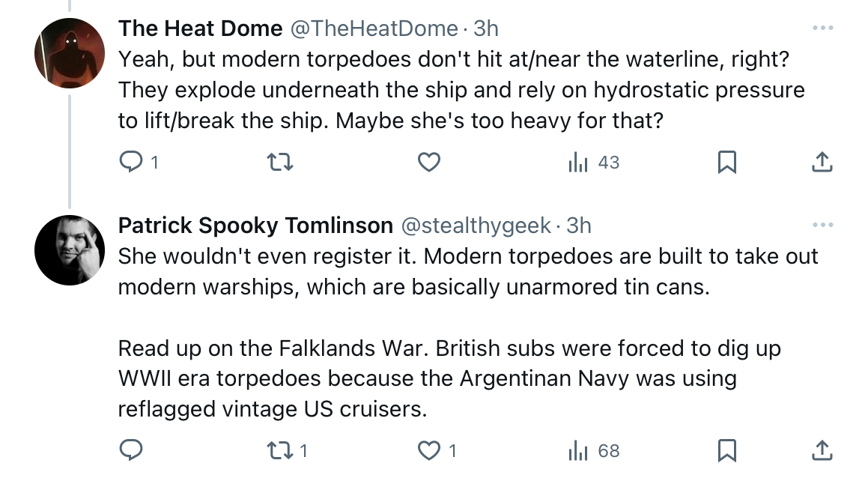View analytics showing 43 views
Screen dimensions: 868x478
(x=593, y=163)
